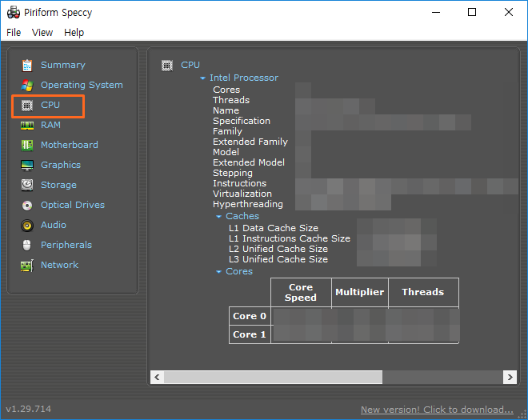Click the Core Speed column header
This screenshot has width=528, height=420.
point(301,293)
